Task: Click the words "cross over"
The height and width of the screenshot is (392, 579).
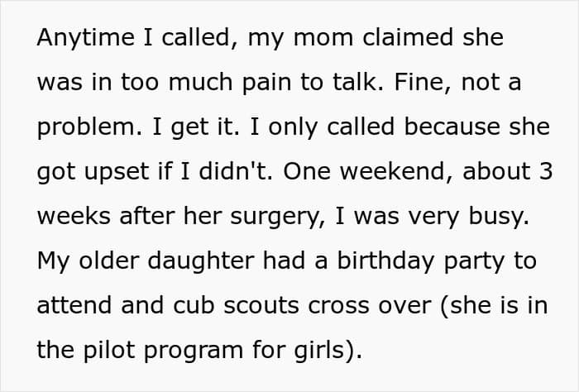Action: [370, 306]
